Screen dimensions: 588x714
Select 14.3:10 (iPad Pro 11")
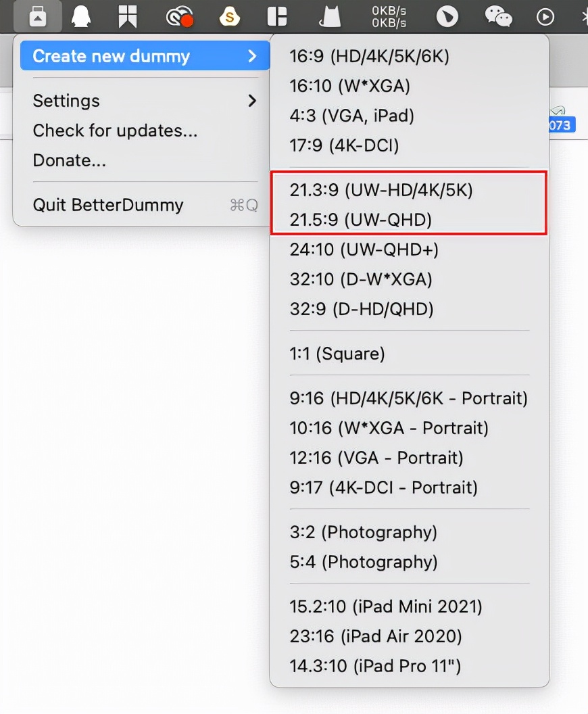pos(409,666)
